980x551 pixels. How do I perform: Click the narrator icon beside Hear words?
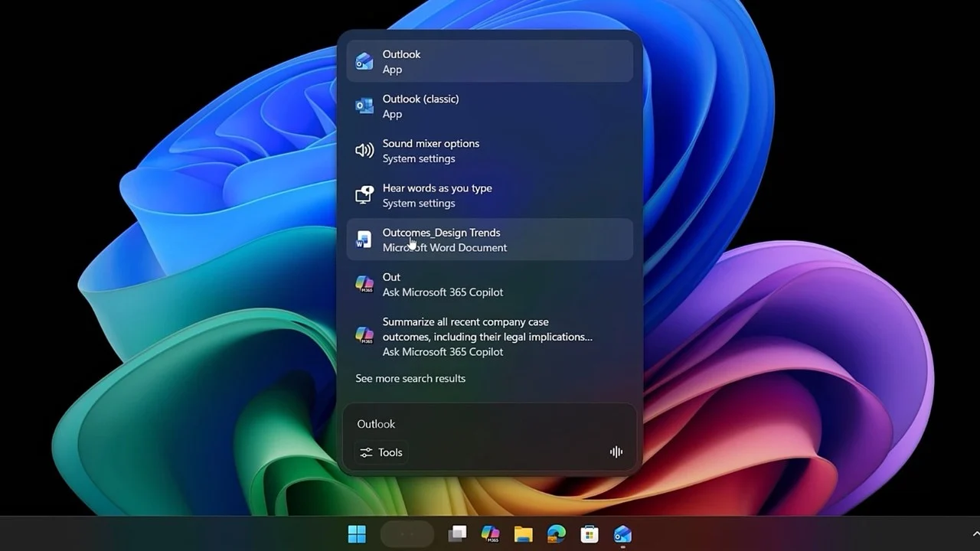(364, 195)
